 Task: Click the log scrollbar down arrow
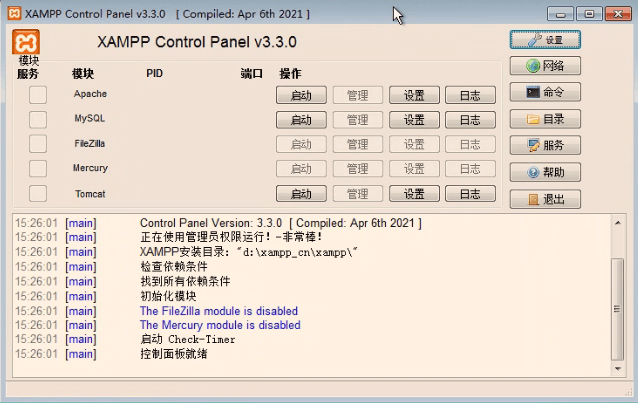(x=618, y=369)
